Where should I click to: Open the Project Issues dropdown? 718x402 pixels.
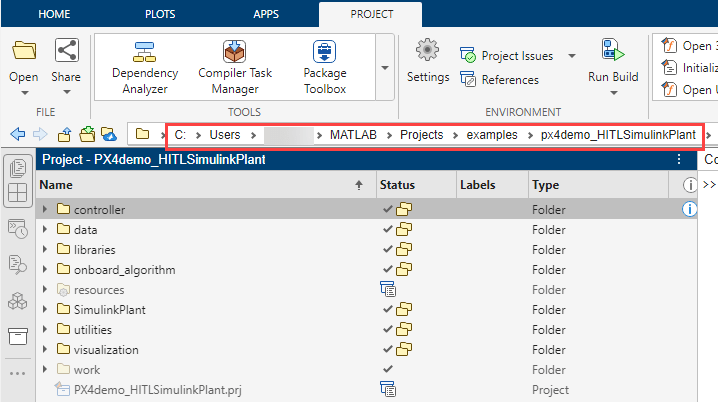pos(571,56)
